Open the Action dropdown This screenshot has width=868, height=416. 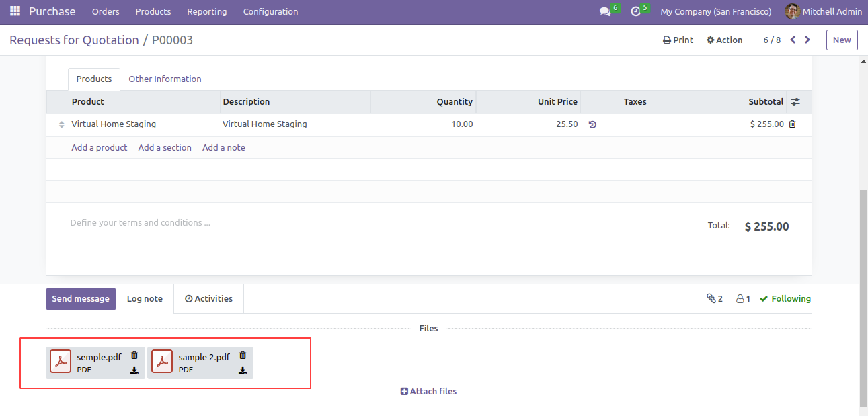point(724,40)
